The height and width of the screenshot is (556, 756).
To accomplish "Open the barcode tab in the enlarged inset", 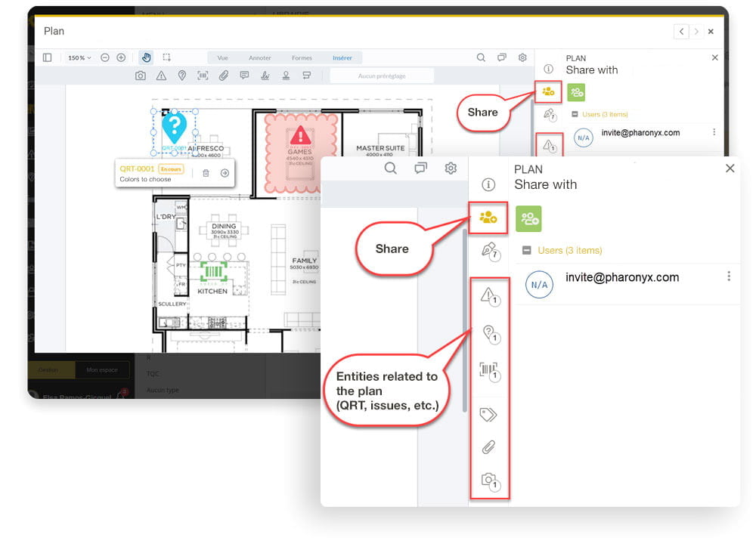I will click(x=490, y=372).
